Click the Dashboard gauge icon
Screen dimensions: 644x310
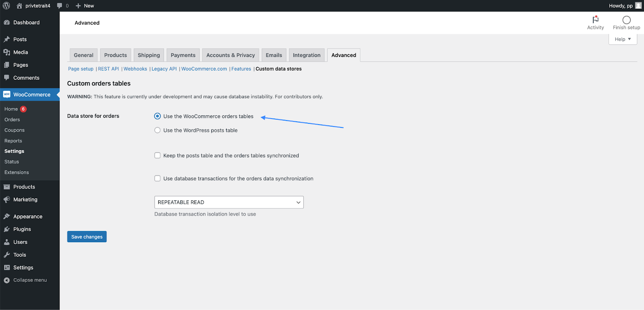click(7, 23)
